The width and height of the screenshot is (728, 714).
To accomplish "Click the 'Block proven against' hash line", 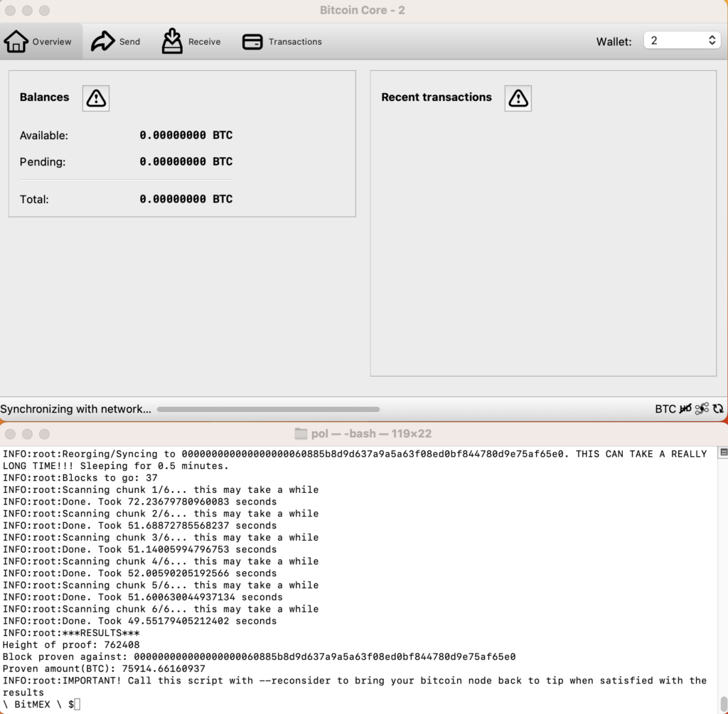I will [x=259, y=657].
